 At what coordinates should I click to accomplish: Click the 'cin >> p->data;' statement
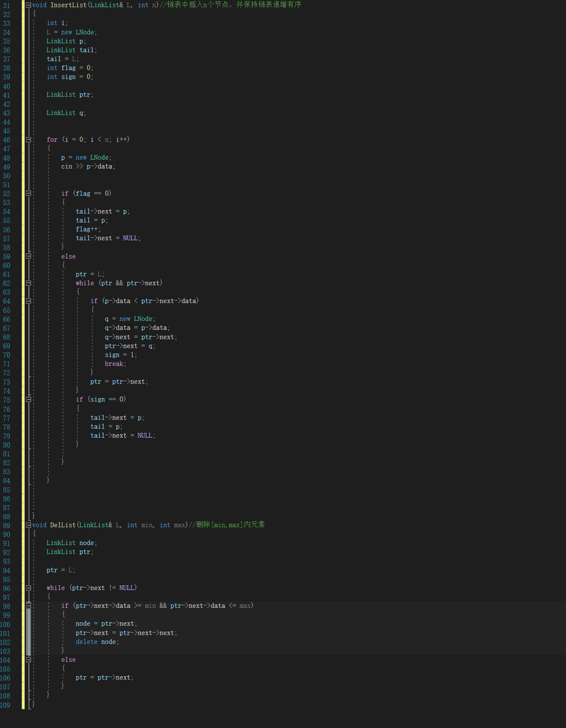point(88,166)
